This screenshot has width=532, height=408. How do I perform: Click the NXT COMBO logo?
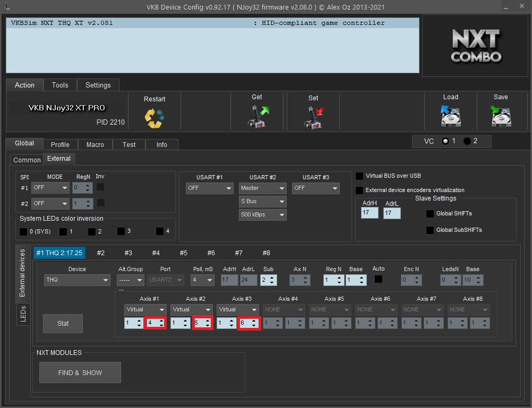(x=476, y=46)
